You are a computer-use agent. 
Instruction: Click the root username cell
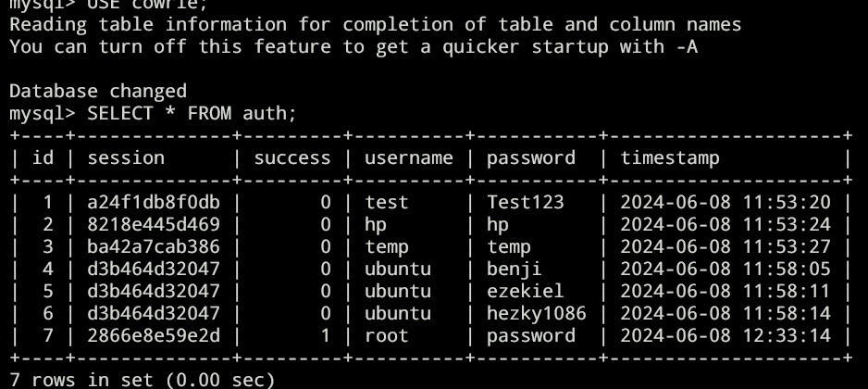pyautogui.click(x=386, y=335)
